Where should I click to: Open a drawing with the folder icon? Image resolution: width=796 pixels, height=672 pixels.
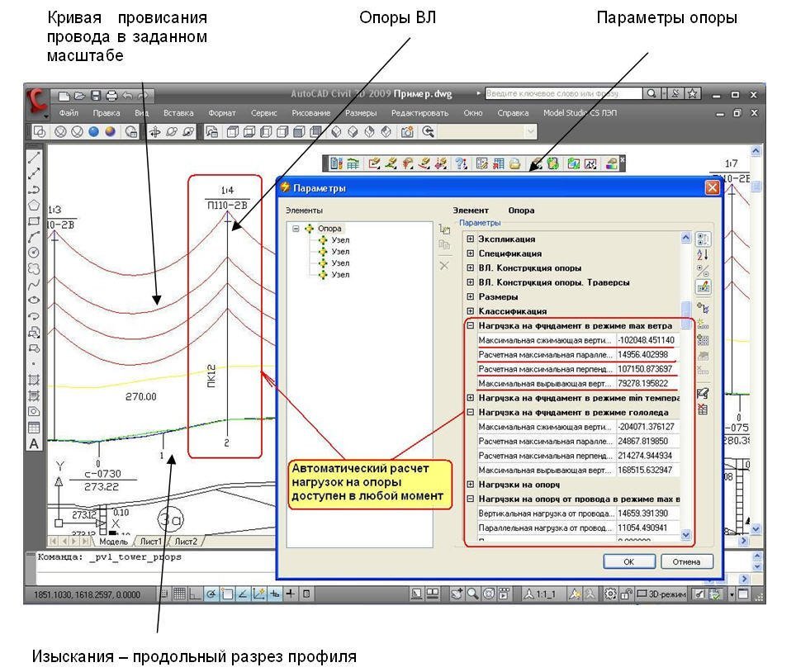point(80,96)
